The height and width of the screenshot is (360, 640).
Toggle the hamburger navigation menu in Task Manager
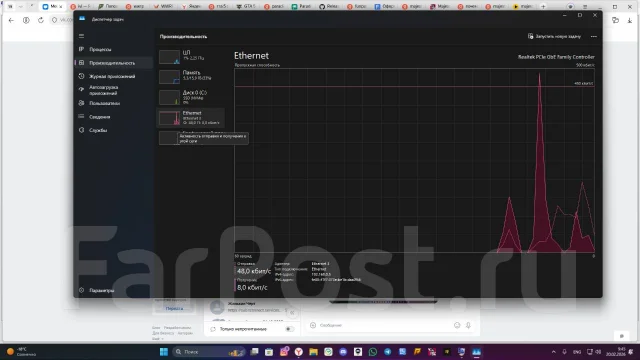pos(81,36)
